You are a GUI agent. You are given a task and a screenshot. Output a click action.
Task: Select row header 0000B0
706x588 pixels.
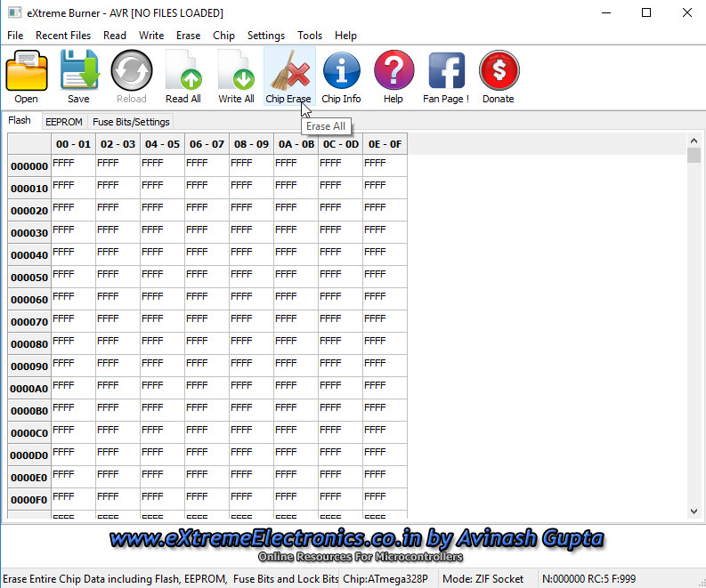coord(29,411)
